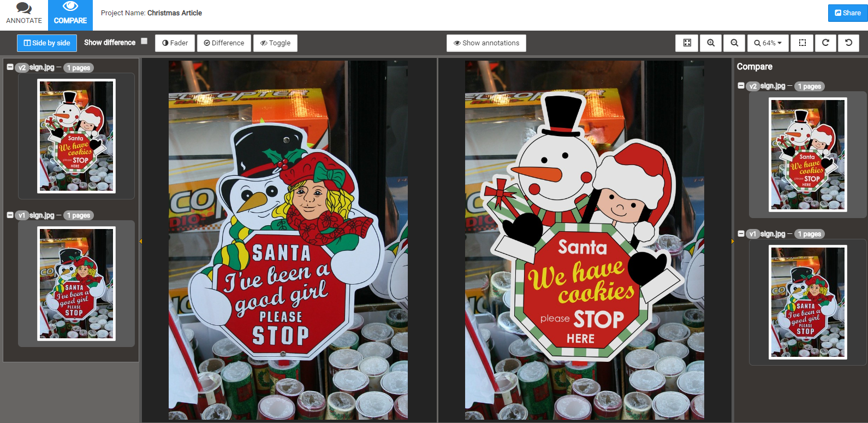Screen dimensions: 868x423
Task: Collapse v2 sign.jpg in right Compare panel
Action: point(741,85)
